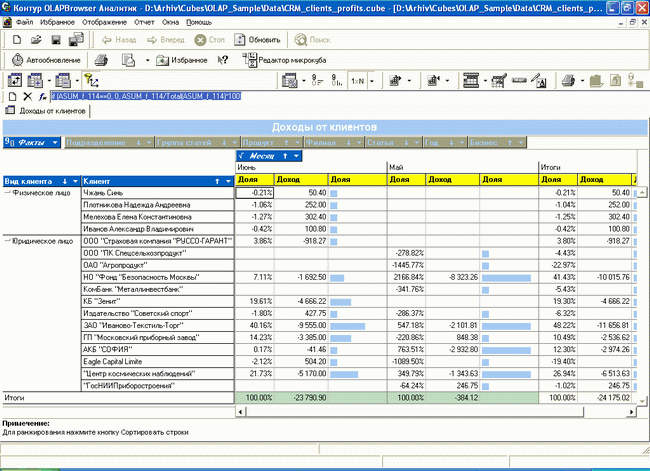Open the Окна menu
Viewport: 650px width, 471px height.
coord(170,22)
